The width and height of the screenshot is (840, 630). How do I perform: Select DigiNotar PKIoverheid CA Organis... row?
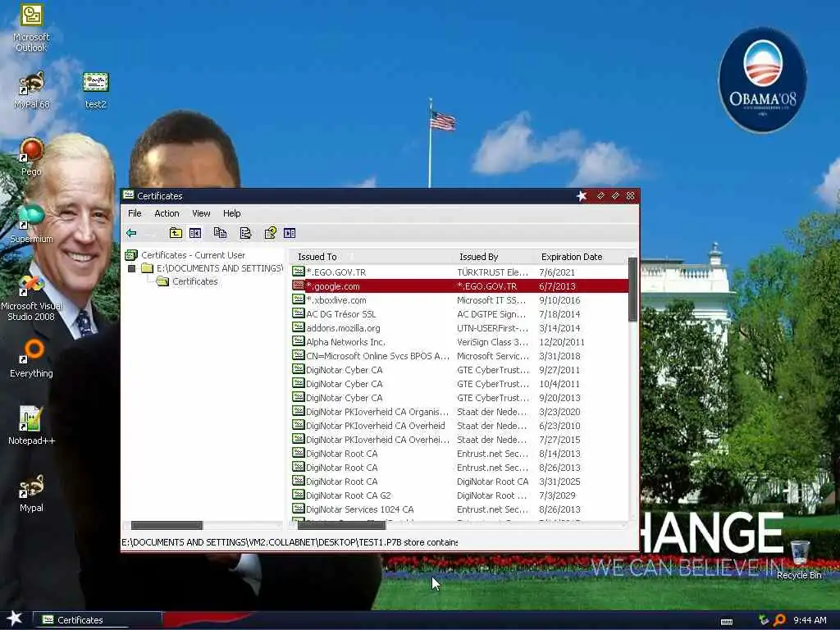click(459, 412)
